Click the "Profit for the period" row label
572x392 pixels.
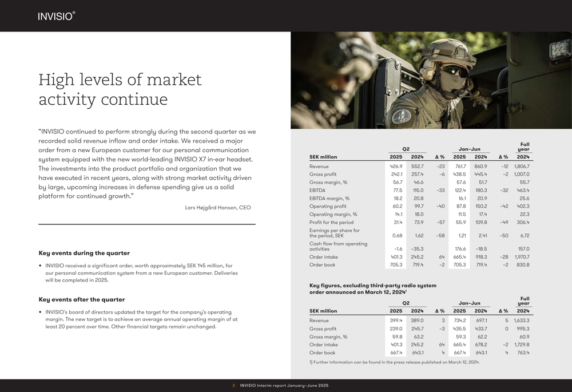point(331,222)
